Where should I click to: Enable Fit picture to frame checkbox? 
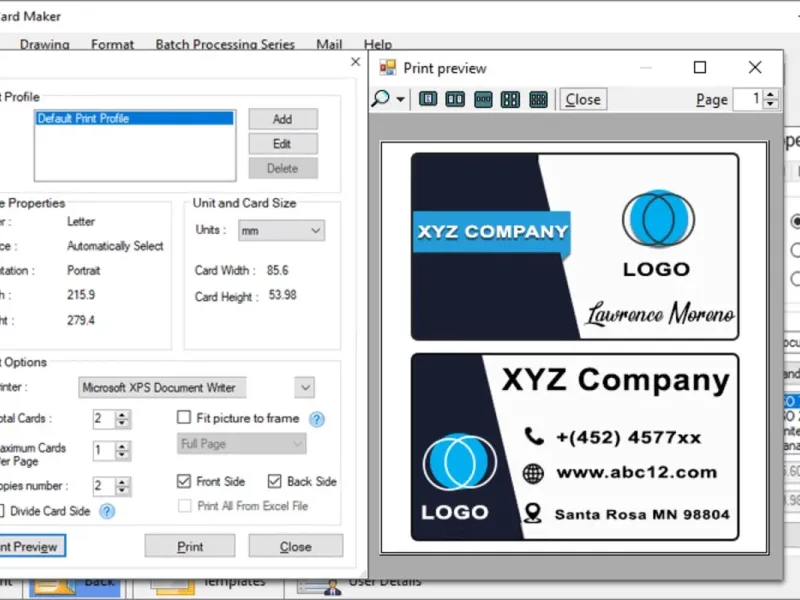click(184, 417)
